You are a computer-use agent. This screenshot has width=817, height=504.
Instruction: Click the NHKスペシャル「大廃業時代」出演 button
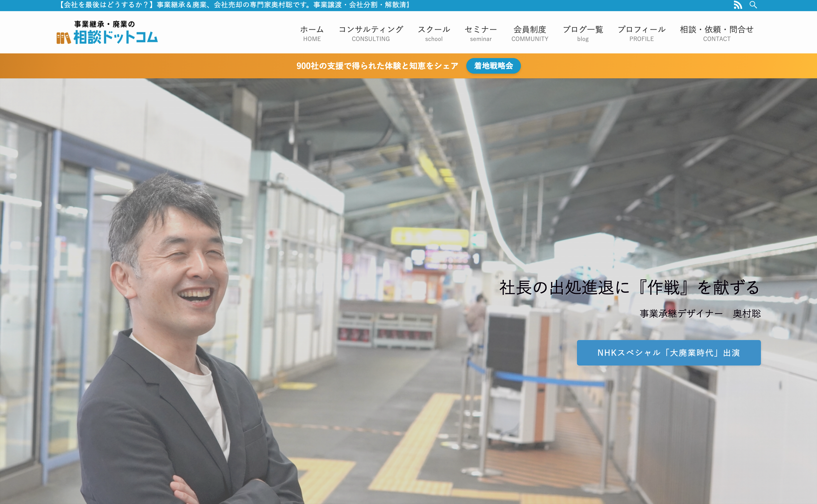[668, 353]
